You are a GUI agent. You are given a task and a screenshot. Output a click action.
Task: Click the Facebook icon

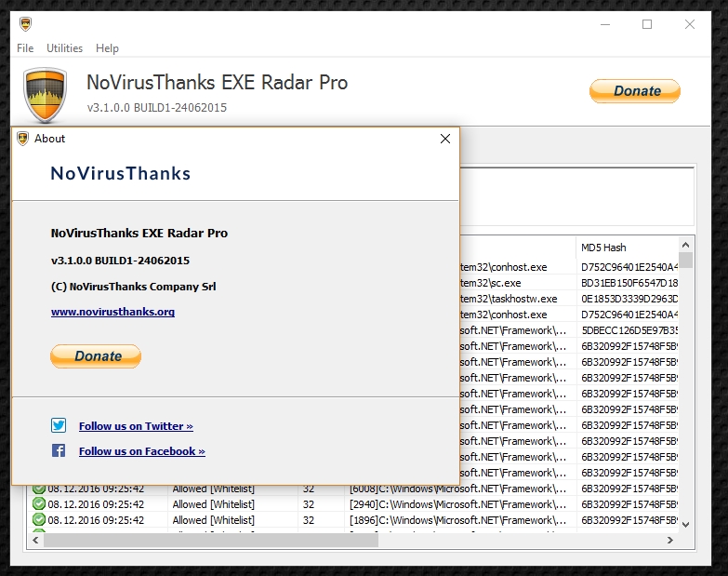point(59,450)
